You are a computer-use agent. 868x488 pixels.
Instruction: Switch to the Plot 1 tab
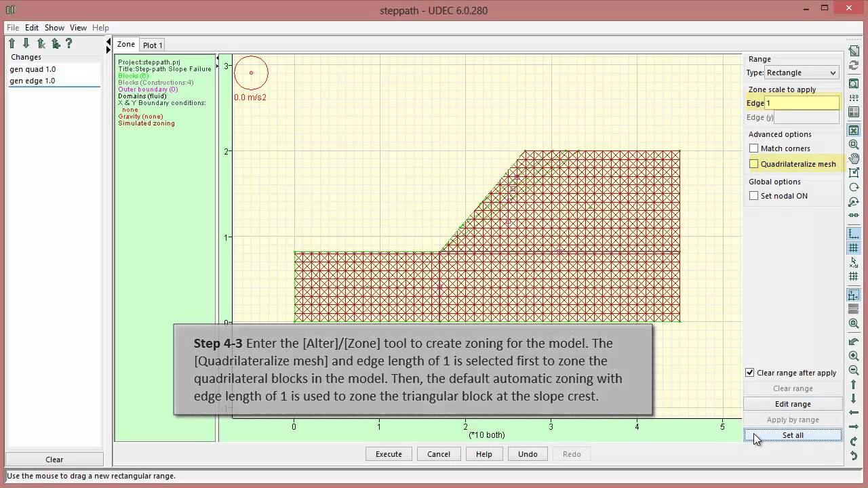(x=153, y=45)
